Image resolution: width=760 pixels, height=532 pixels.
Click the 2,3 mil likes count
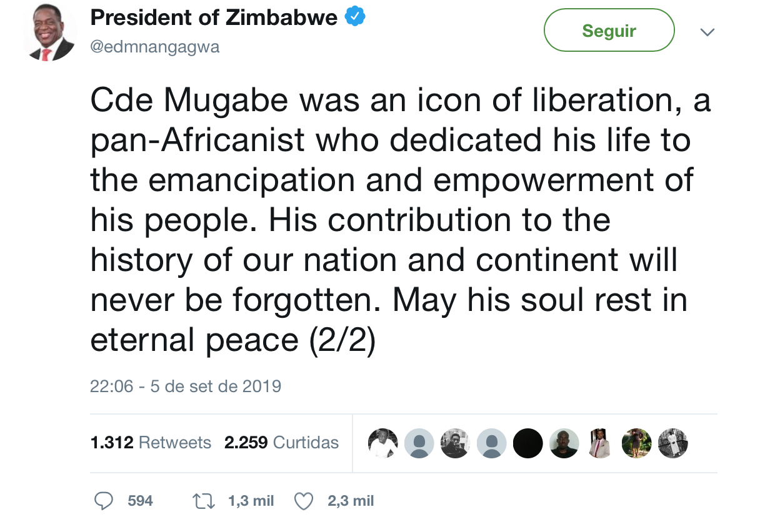click(351, 501)
